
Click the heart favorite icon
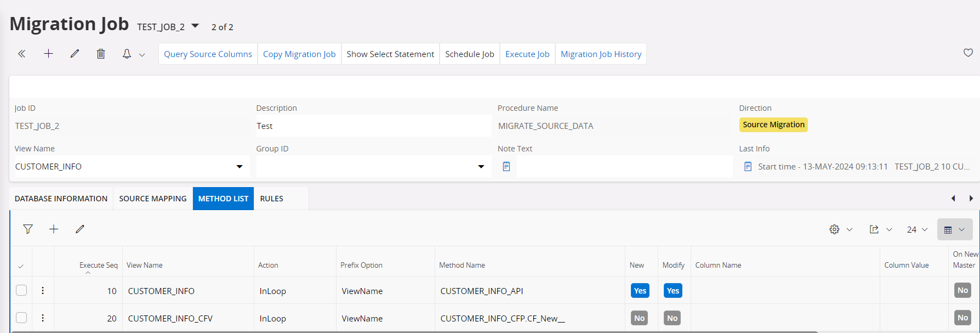tap(968, 53)
